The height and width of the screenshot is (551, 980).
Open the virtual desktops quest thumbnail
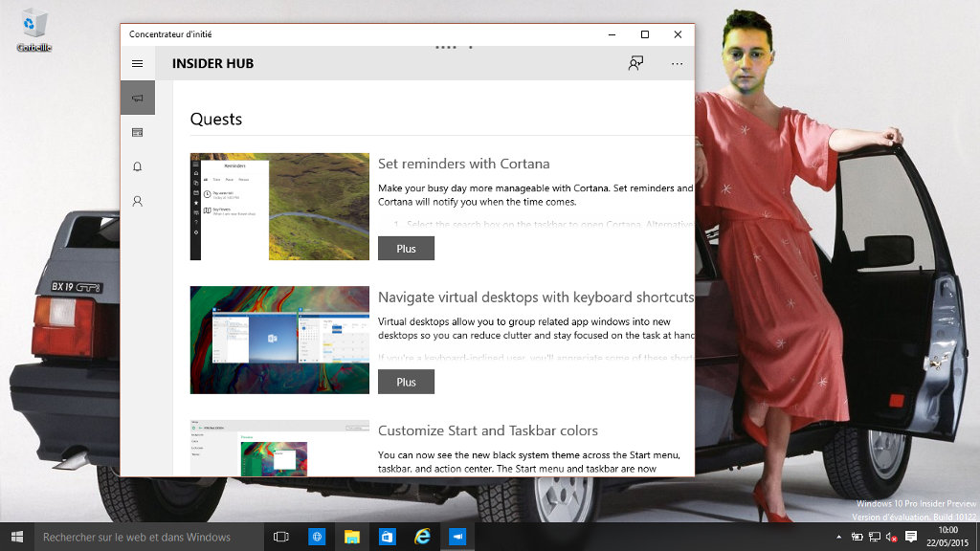point(279,340)
